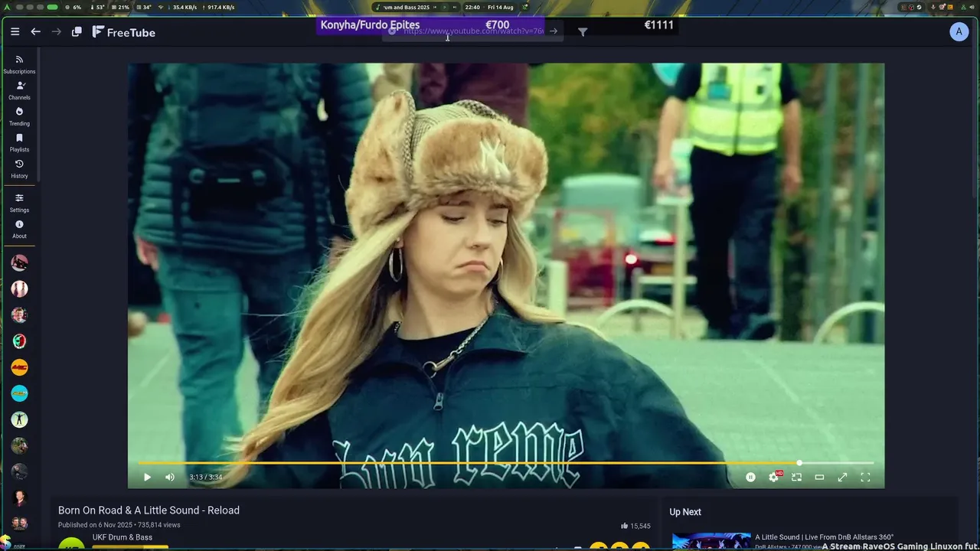Click the system bar clock showing 22:40
The width and height of the screenshot is (980, 551).
(472, 7)
